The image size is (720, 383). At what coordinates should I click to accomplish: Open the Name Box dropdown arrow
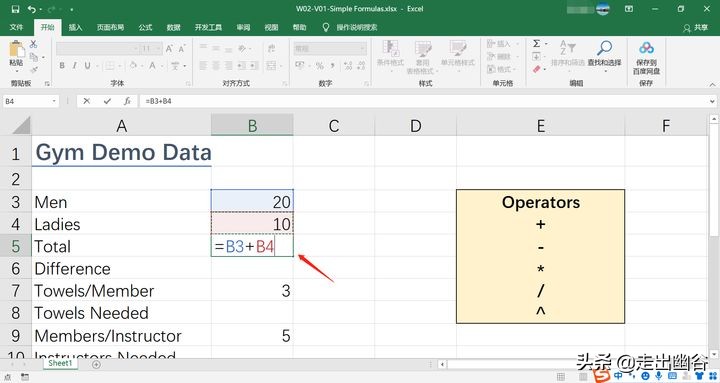[54, 101]
